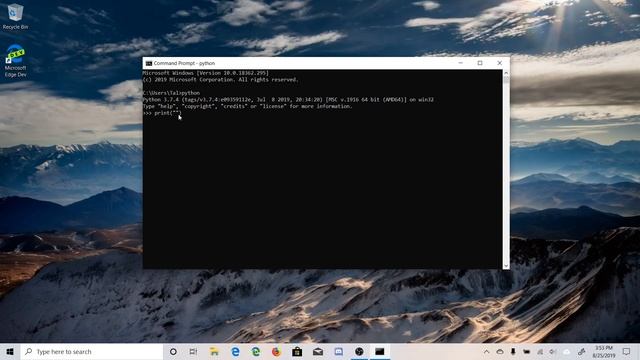Launch Edge Dev green icon on taskbar
Image resolution: width=640 pixels, height=360 pixels.
(x=256, y=351)
